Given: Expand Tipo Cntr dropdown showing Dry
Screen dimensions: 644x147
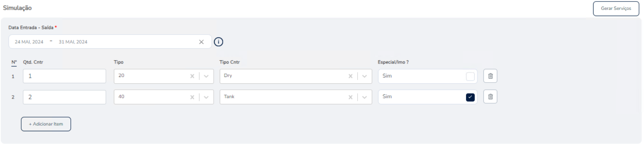Looking at the screenshot, I should (365, 76).
